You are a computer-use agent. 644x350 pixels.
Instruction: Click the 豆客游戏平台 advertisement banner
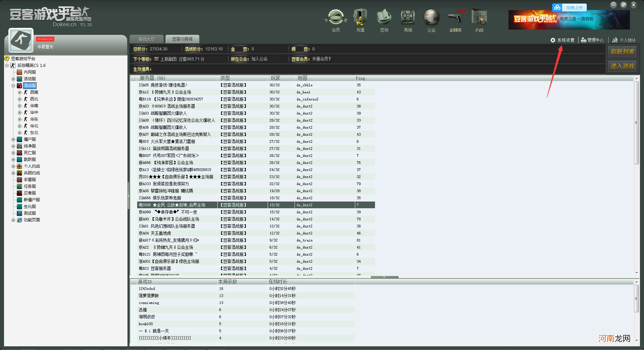click(569, 19)
